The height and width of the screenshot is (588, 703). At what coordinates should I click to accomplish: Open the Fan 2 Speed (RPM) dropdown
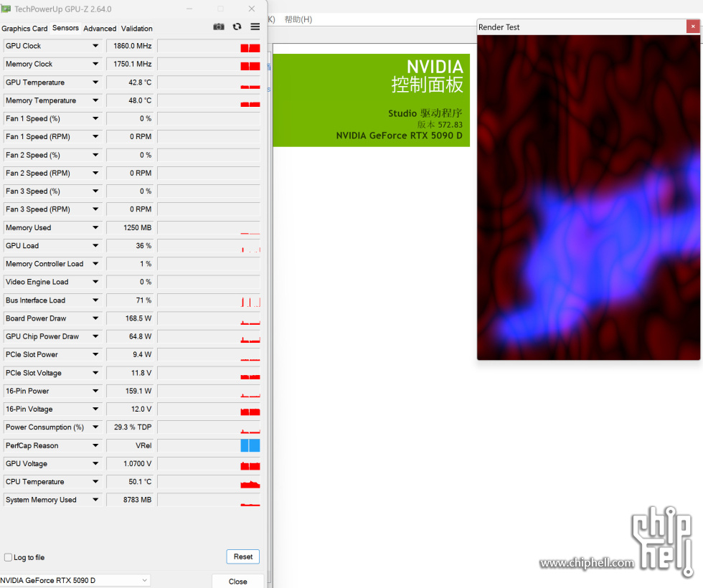tap(95, 173)
